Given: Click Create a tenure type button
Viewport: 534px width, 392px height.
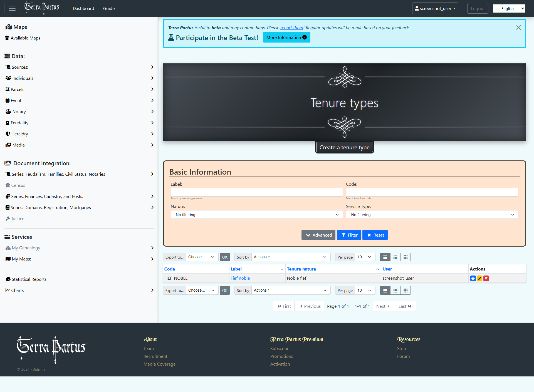Looking at the screenshot, I should 344,147.
